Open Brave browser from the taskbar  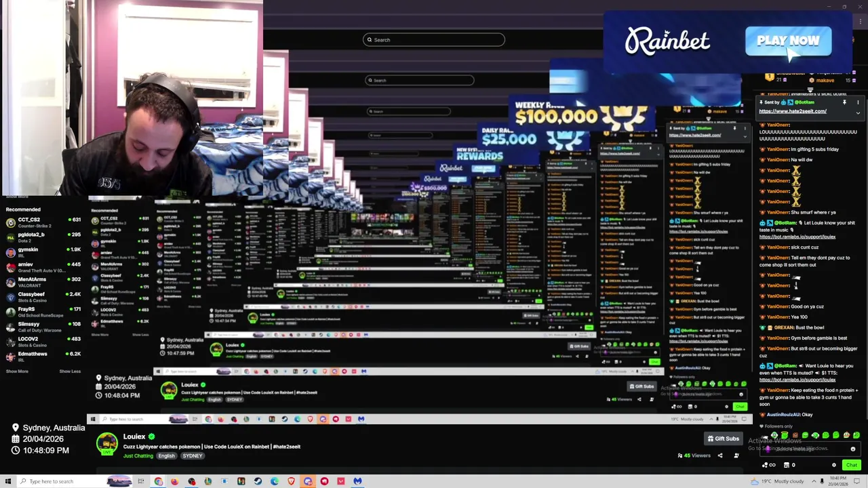291,481
